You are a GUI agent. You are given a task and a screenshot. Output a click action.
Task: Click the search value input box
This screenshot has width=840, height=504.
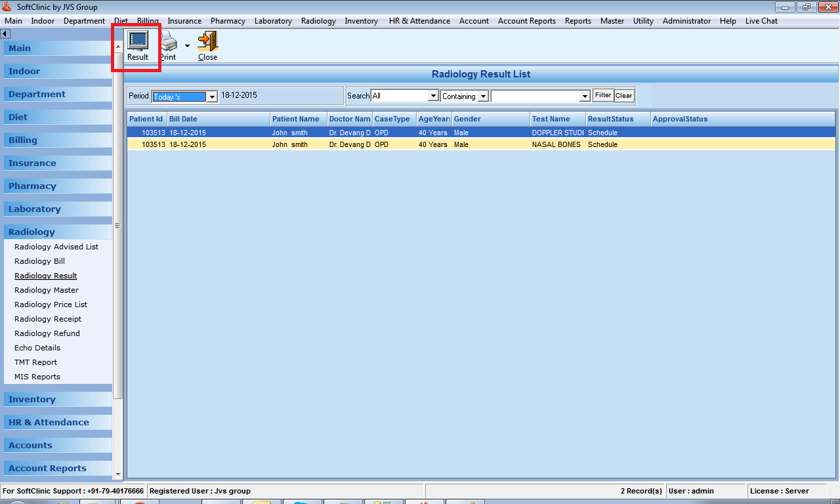point(535,96)
